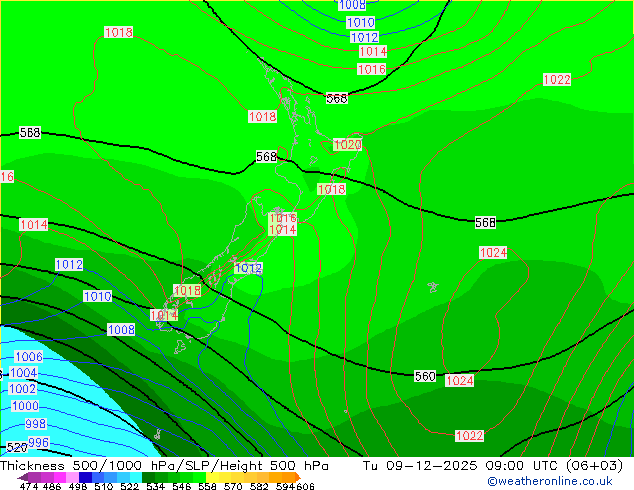The width and height of the screenshot is (634, 490).
Task: Pick the magenta legend swatch above 486
Action: (60, 477)
